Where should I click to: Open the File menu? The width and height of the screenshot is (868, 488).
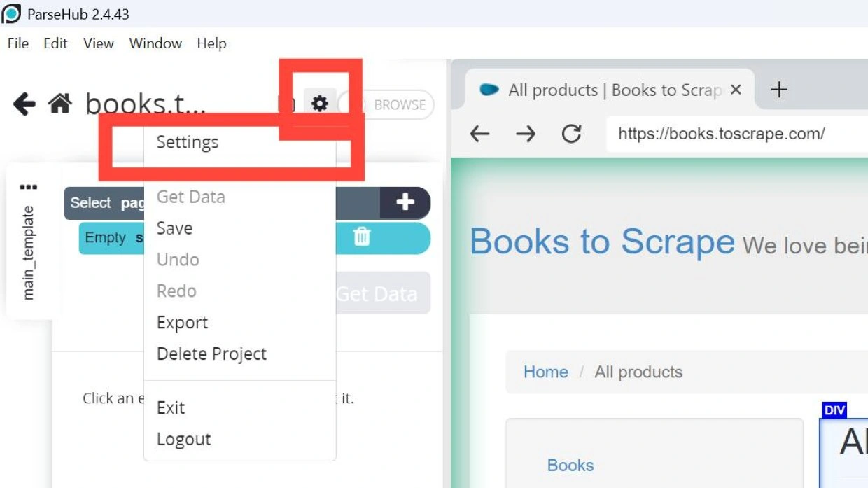pyautogui.click(x=18, y=43)
